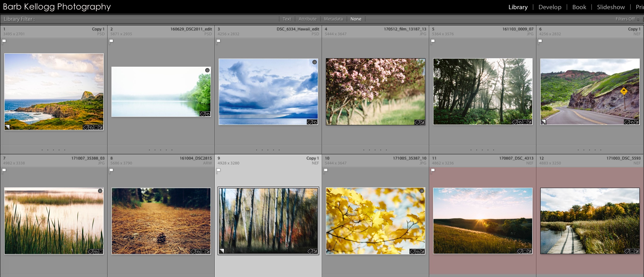The image size is (644, 277).
Task: Click the keyword badge on 160629_DSC2011_edit
Action: point(202,114)
